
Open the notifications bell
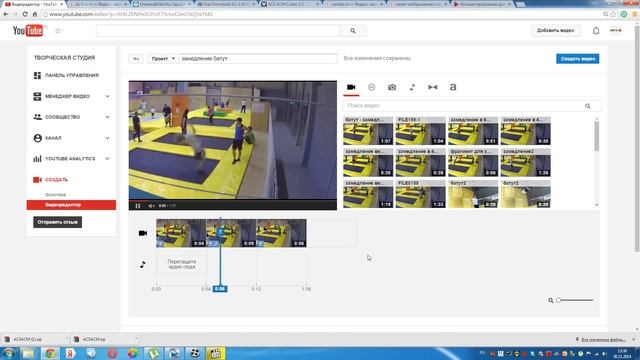(596, 31)
